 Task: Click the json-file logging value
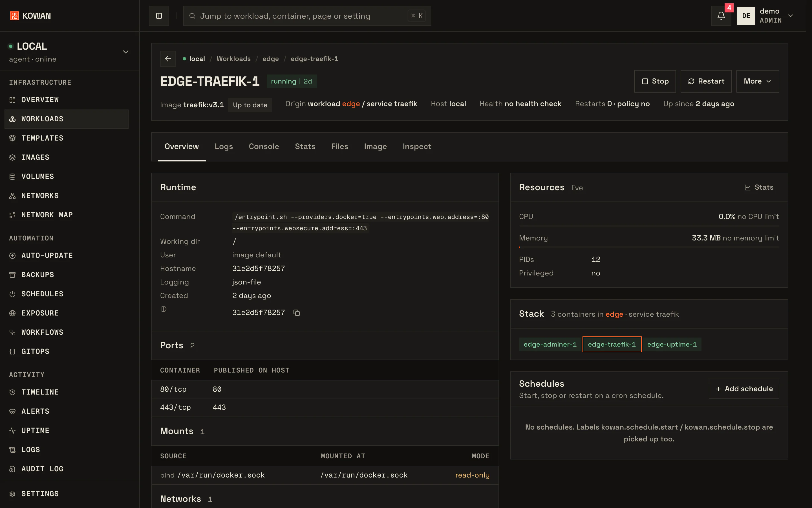(x=246, y=282)
